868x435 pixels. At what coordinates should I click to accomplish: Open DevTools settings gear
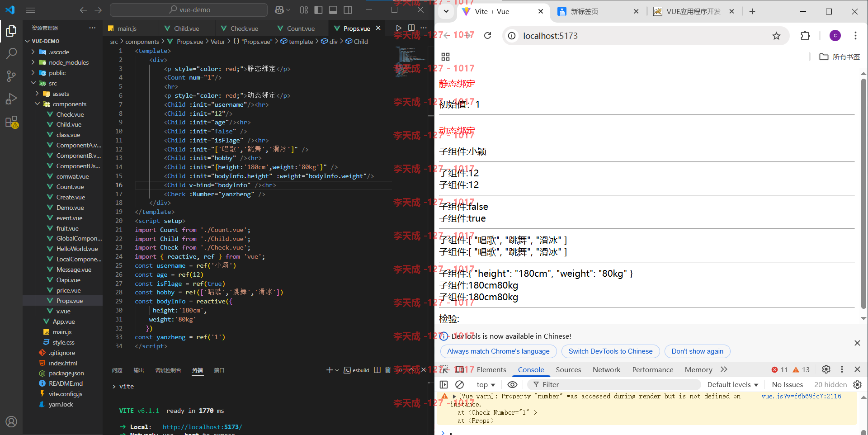826,369
